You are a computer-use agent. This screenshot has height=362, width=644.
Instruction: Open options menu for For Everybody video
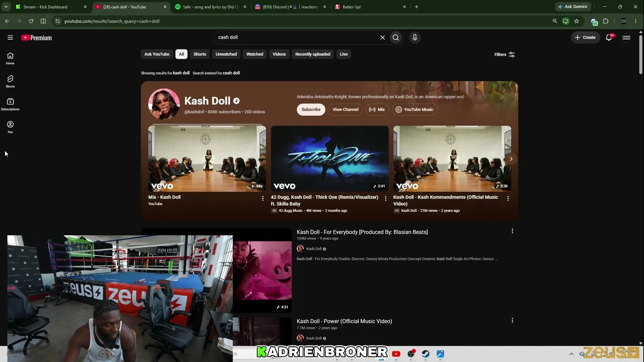512,231
